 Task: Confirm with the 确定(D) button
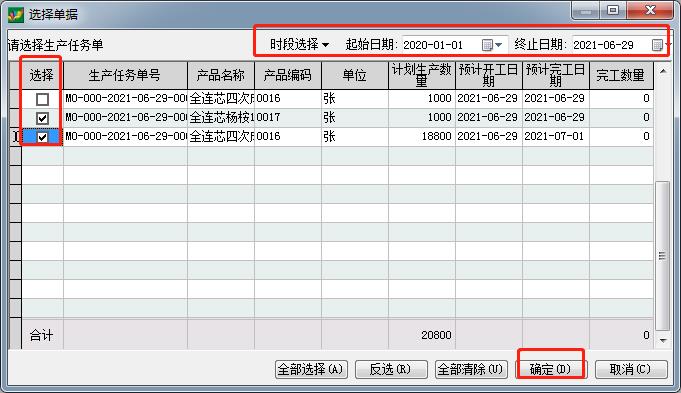coord(551,370)
